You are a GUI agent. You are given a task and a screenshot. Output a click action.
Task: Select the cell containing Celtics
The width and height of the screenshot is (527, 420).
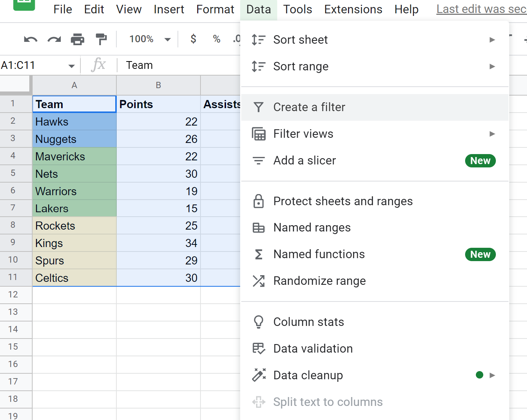coord(74,277)
